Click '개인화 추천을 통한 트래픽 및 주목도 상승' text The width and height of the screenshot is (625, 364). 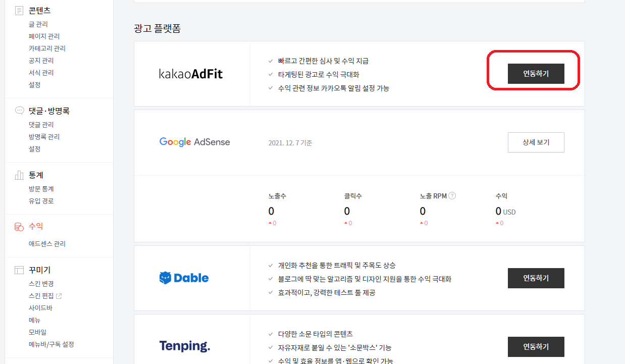tap(337, 265)
